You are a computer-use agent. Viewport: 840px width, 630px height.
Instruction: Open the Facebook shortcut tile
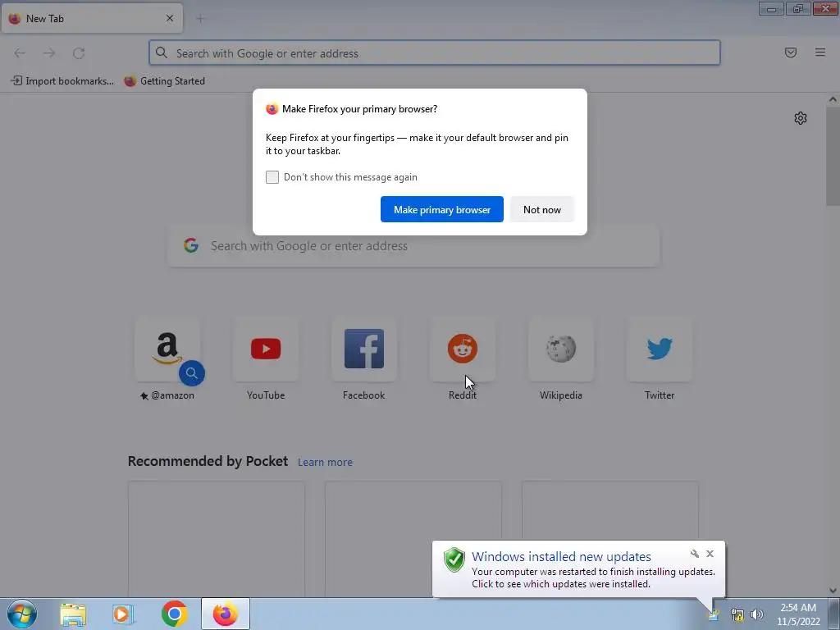click(364, 349)
